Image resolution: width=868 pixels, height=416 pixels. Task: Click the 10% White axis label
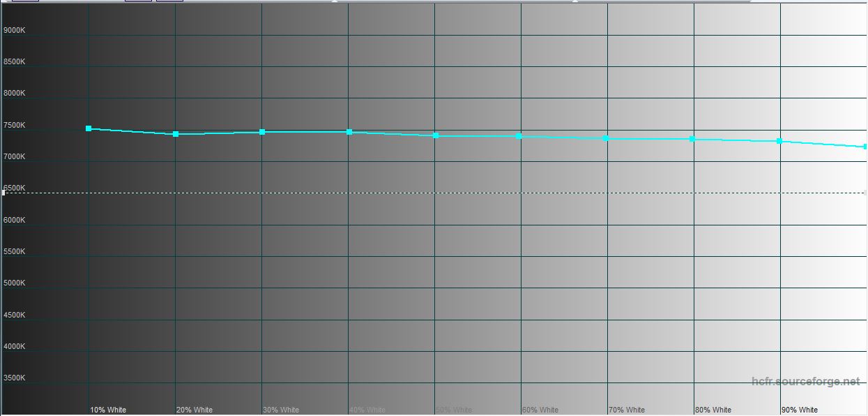coord(108,410)
